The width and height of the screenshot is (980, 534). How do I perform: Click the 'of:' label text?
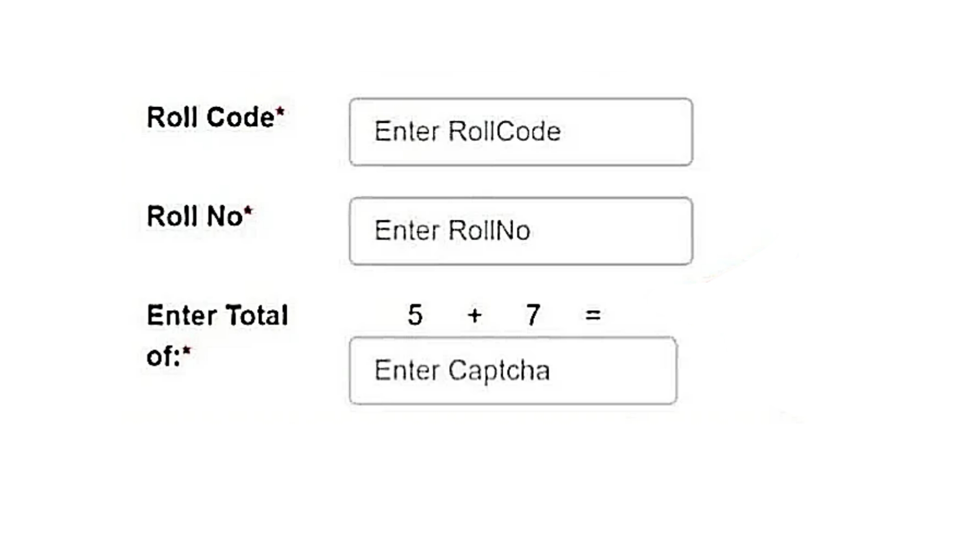coord(164,355)
